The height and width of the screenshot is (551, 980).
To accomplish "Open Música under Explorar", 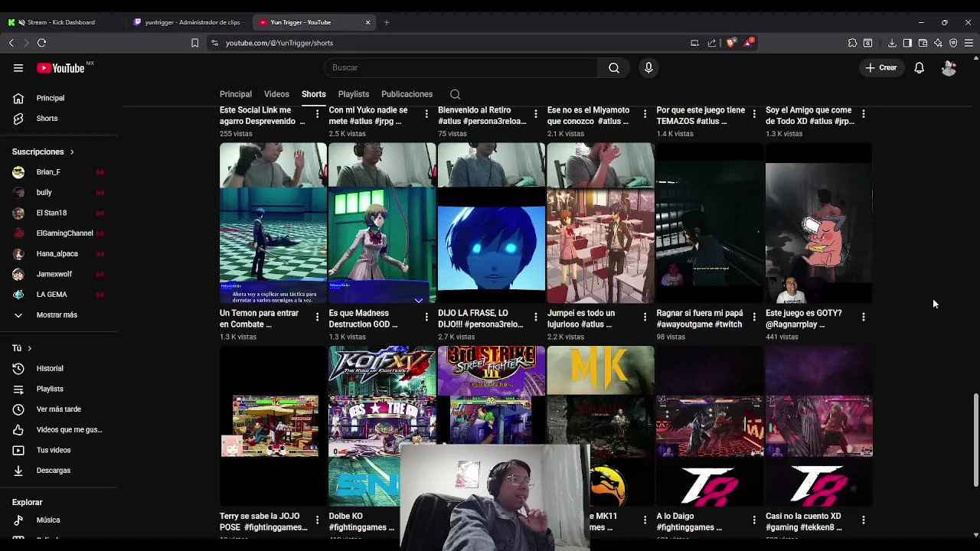I will click(x=58, y=520).
